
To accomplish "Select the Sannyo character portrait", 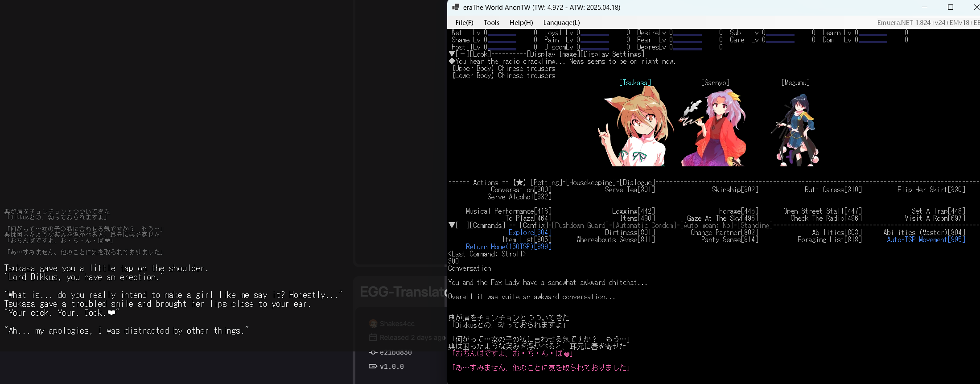I will (712, 128).
